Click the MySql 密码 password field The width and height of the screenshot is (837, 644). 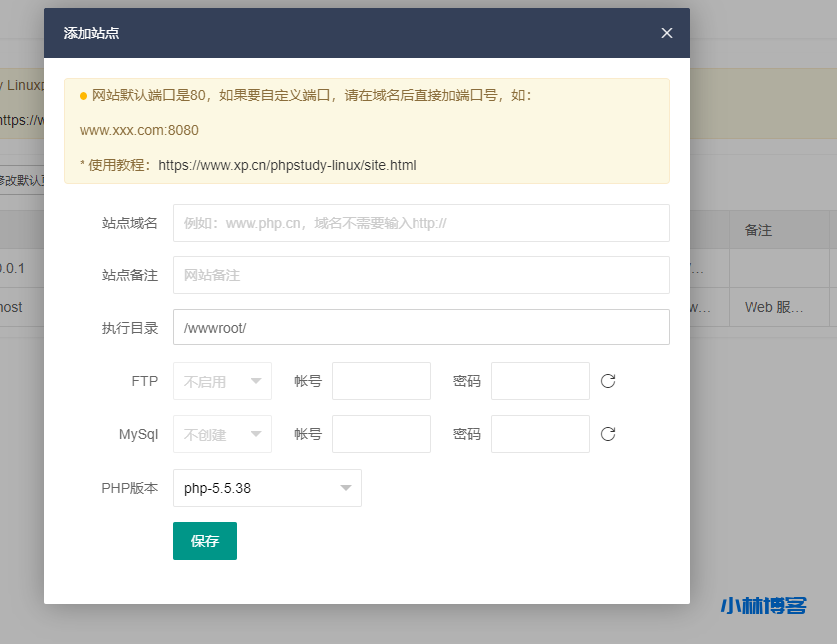pyautogui.click(x=541, y=434)
